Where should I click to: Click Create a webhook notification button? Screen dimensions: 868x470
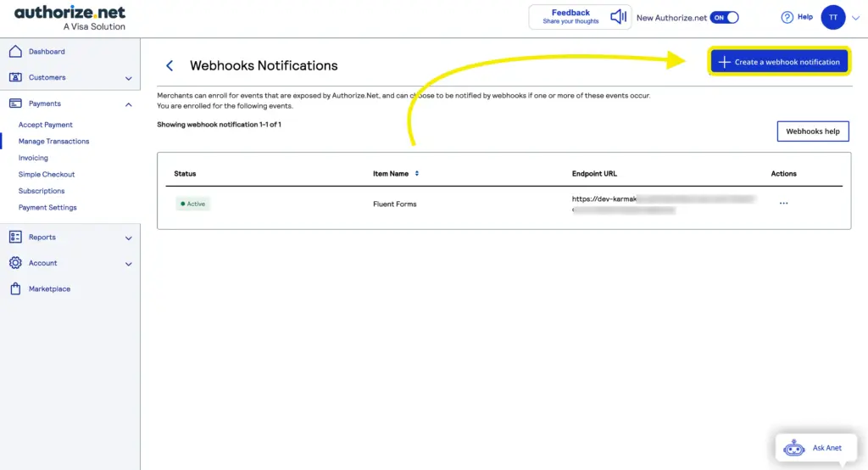click(779, 62)
